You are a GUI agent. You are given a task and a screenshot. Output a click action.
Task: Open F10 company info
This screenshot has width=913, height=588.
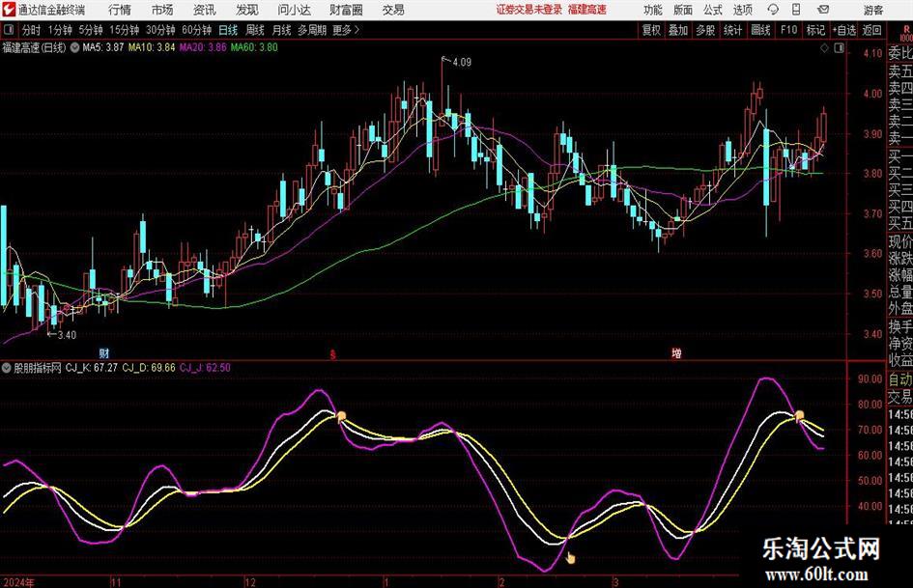[788, 30]
